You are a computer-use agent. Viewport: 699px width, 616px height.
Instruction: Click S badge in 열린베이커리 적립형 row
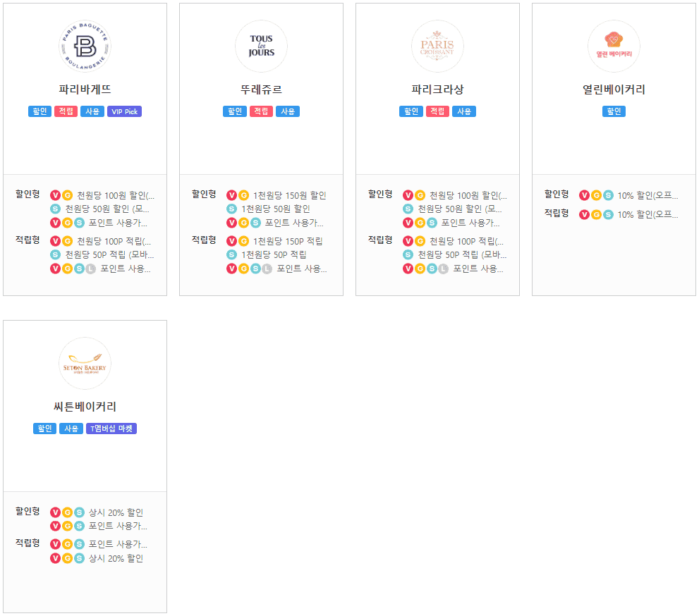tap(609, 215)
